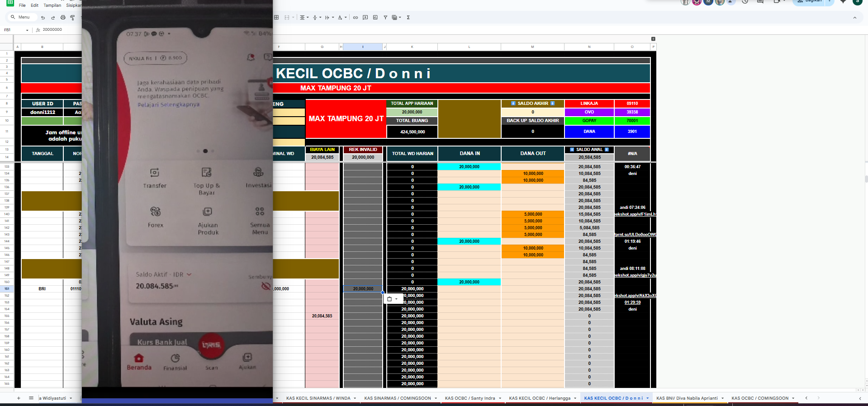Image resolution: width=868 pixels, height=406 pixels.
Task: Switch to KAS OCBC / Santy Indra tab
Action: pos(470,398)
